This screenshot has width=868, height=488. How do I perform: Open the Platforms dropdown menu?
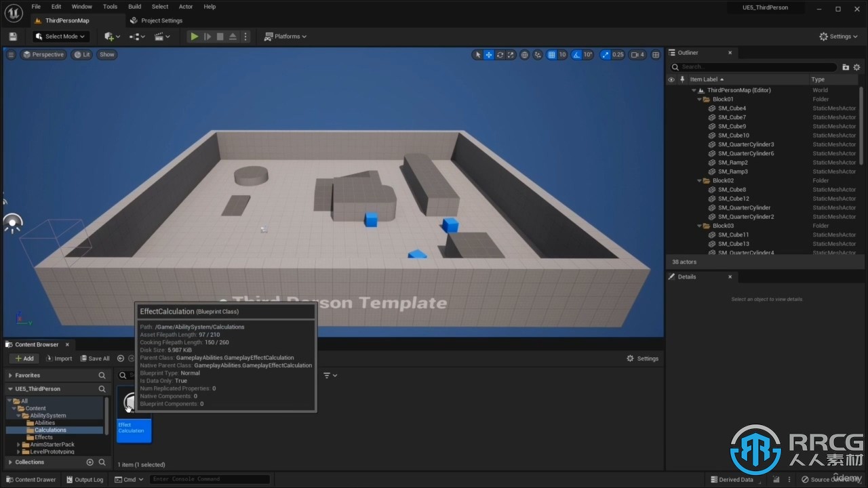click(285, 37)
